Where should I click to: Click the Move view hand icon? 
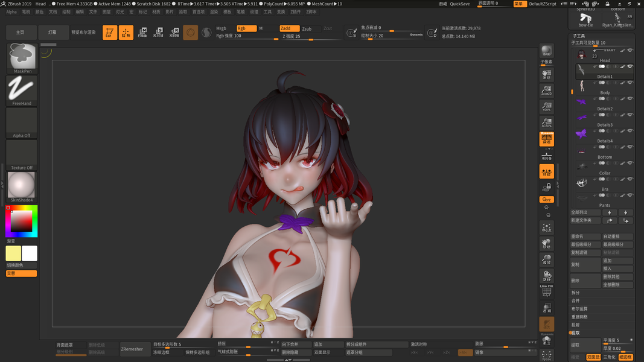[547, 244]
